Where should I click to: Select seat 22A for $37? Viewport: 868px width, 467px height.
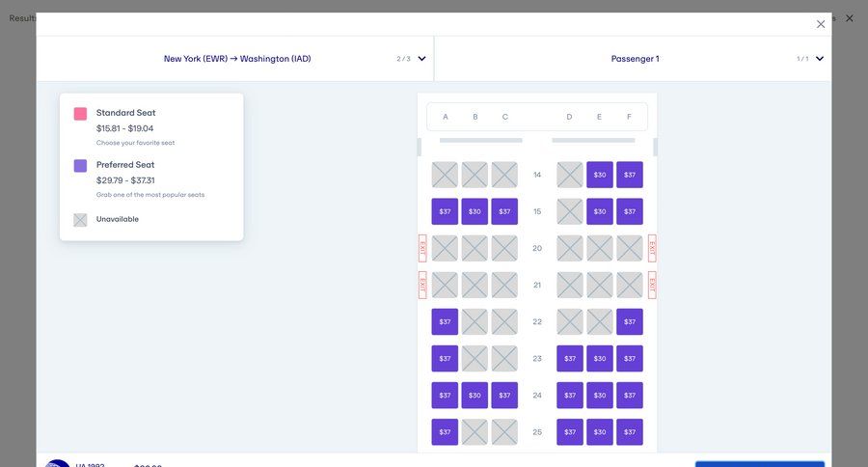(445, 322)
